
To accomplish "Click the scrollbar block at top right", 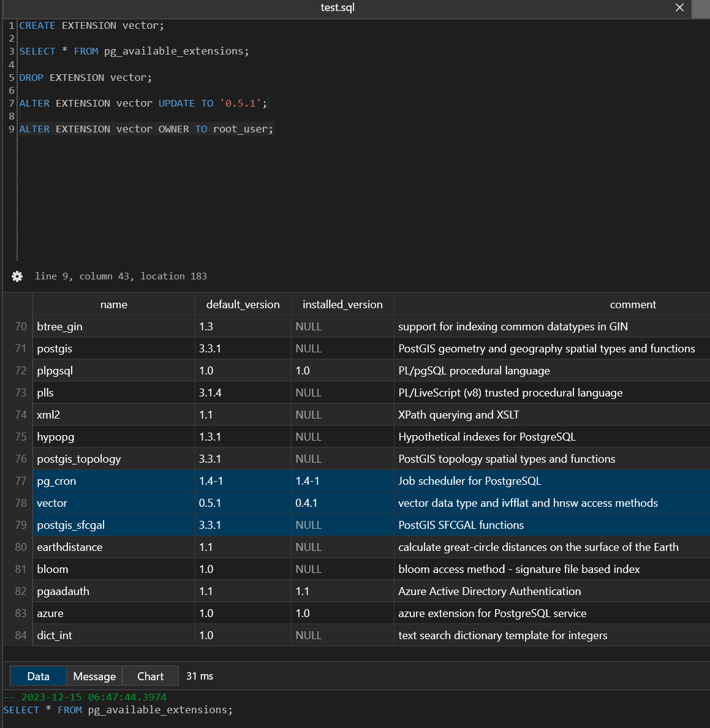I will (x=701, y=9).
